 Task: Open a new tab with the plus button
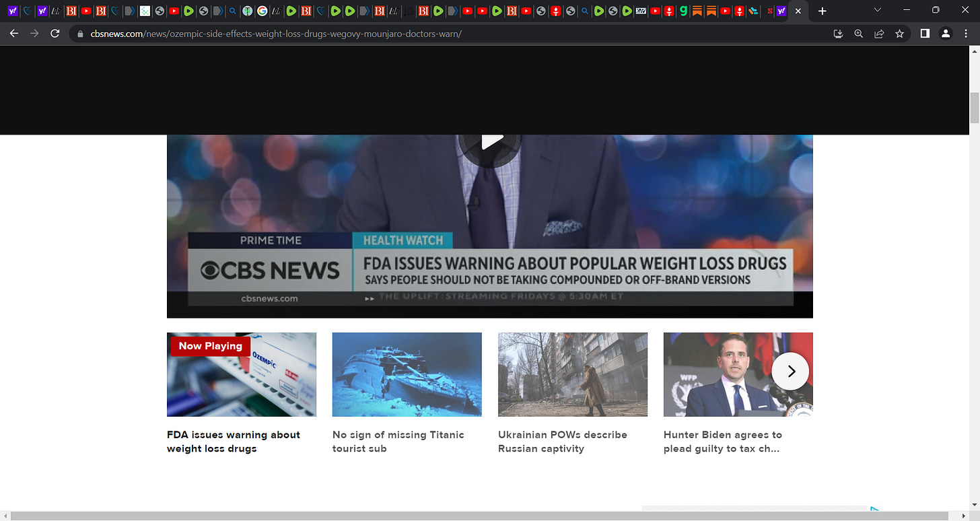822,11
